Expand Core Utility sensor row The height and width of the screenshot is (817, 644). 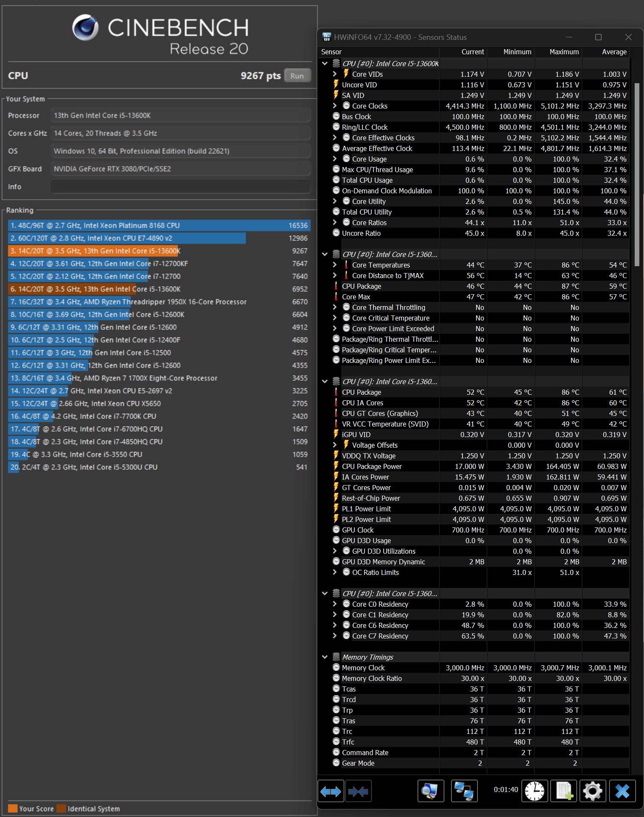point(335,201)
